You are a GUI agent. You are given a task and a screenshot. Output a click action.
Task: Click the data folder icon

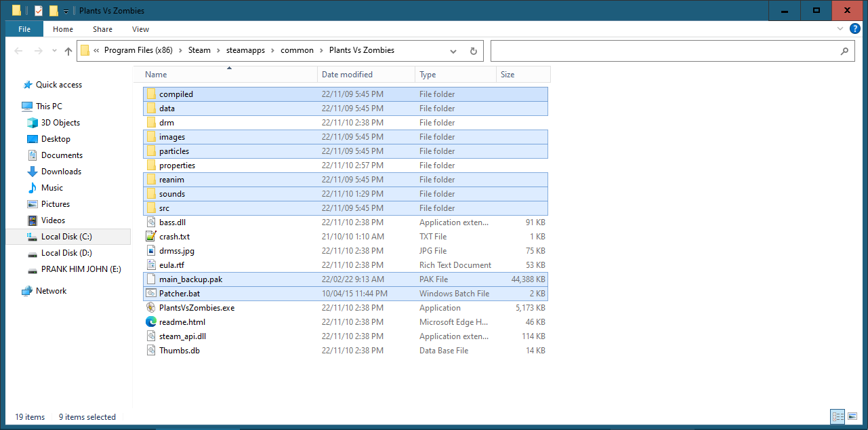(x=152, y=109)
